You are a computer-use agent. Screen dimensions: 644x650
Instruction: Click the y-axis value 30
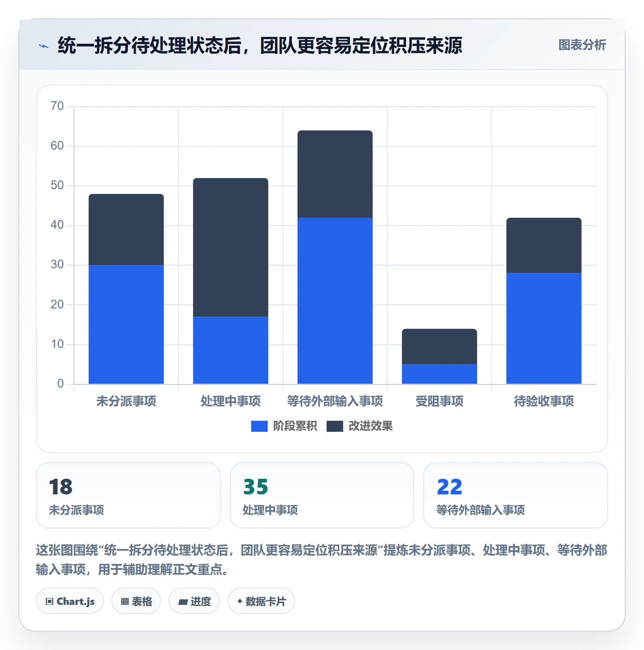(57, 265)
